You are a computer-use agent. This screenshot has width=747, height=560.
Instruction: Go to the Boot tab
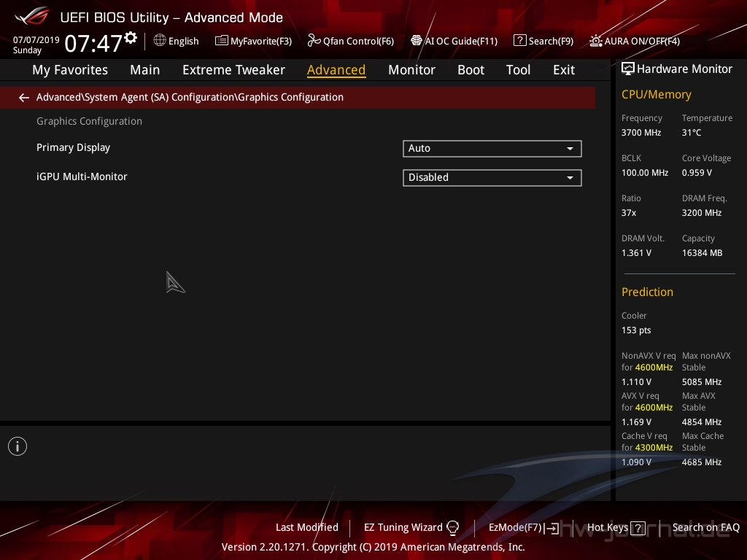pos(471,70)
